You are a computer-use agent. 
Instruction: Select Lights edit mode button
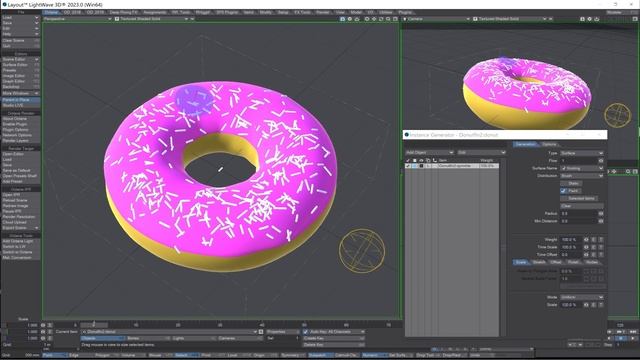point(193,338)
